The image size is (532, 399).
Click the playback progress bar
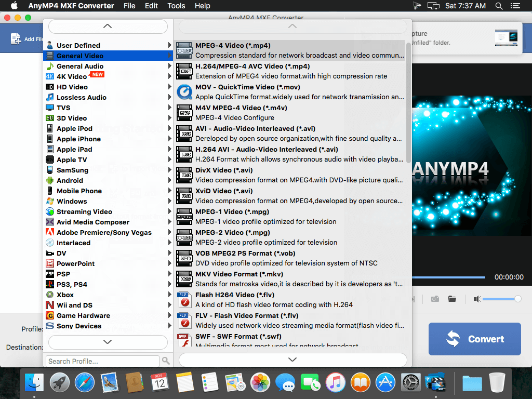pyautogui.click(x=448, y=277)
